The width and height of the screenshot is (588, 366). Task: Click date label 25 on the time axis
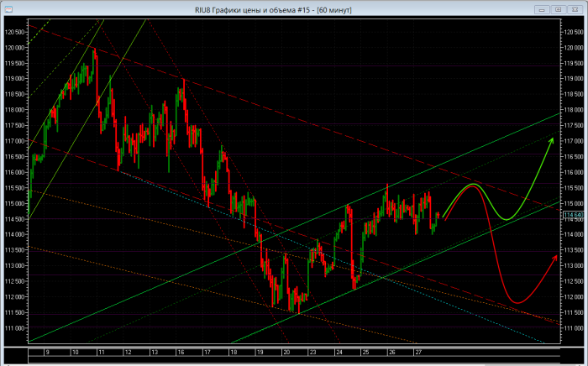(x=365, y=352)
